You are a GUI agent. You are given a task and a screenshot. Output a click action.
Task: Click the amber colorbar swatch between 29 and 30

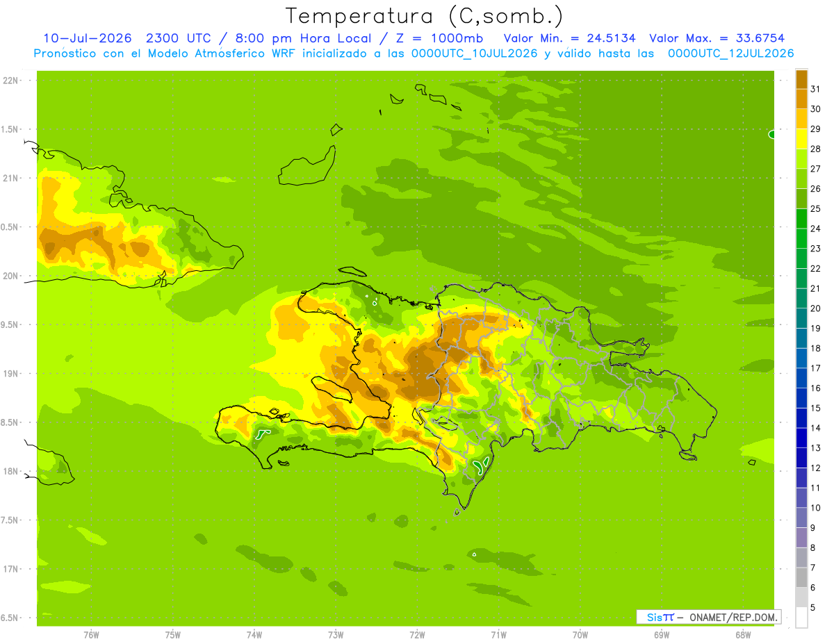pyautogui.click(x=801, y=119)
